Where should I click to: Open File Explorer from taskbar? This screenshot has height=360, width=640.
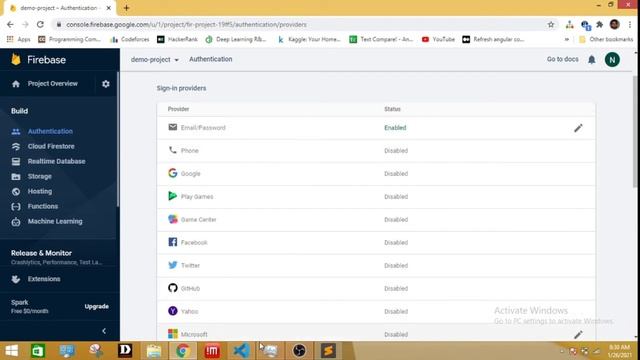pyautogui.click(x=154, y=351)
